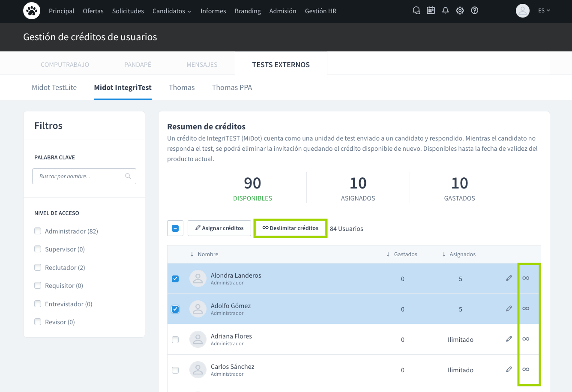
Task: Click the user profile avatar
Action: click(x=522, y=11)
